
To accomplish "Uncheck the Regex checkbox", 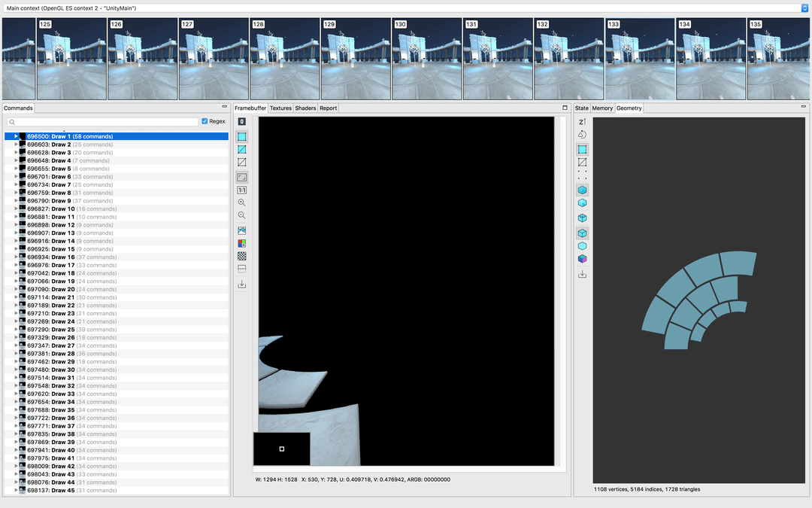I will point(205,121).
